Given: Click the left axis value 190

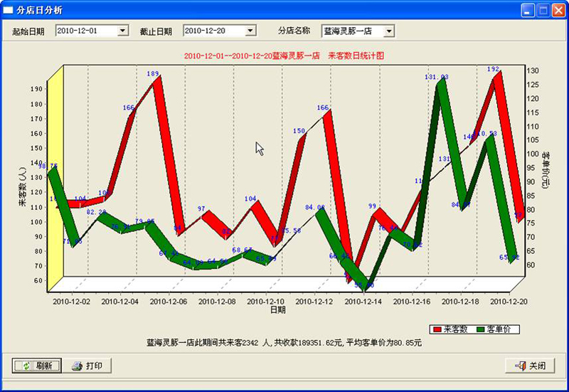Looking at the screenshot, I should coord(38,89).
